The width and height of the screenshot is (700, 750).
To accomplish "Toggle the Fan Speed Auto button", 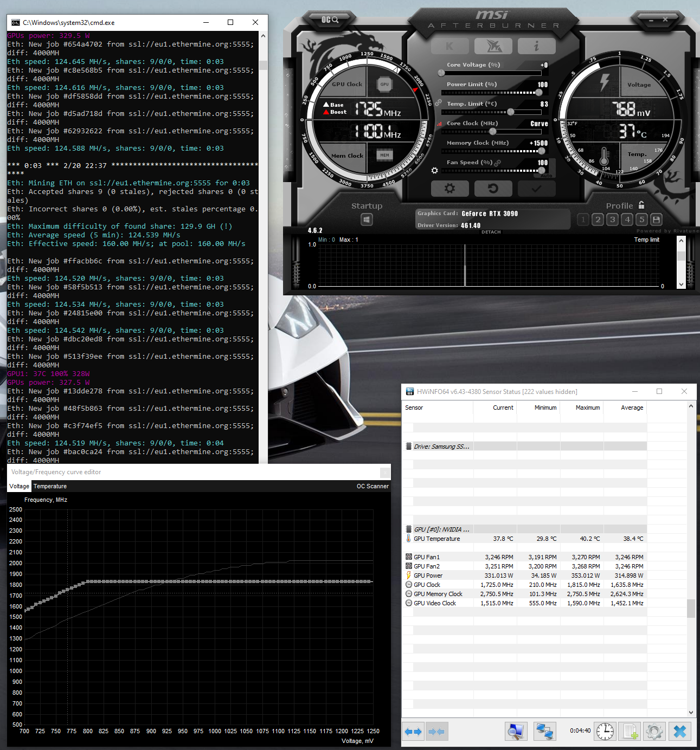I will pos(546,176).
